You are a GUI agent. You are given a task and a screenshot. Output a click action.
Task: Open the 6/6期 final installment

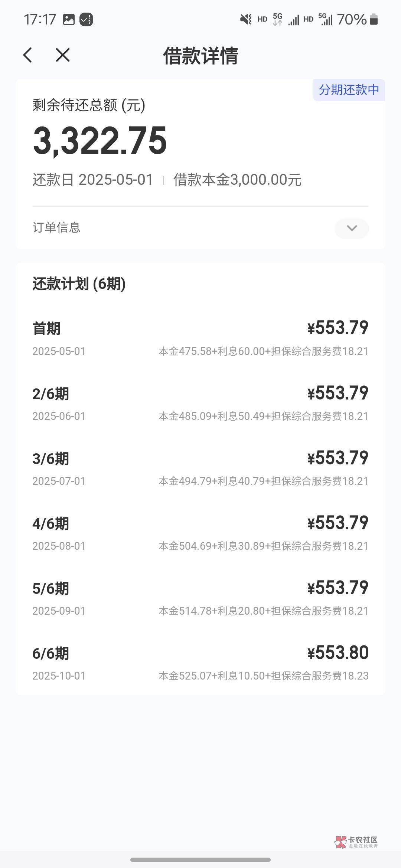[200, 662]
